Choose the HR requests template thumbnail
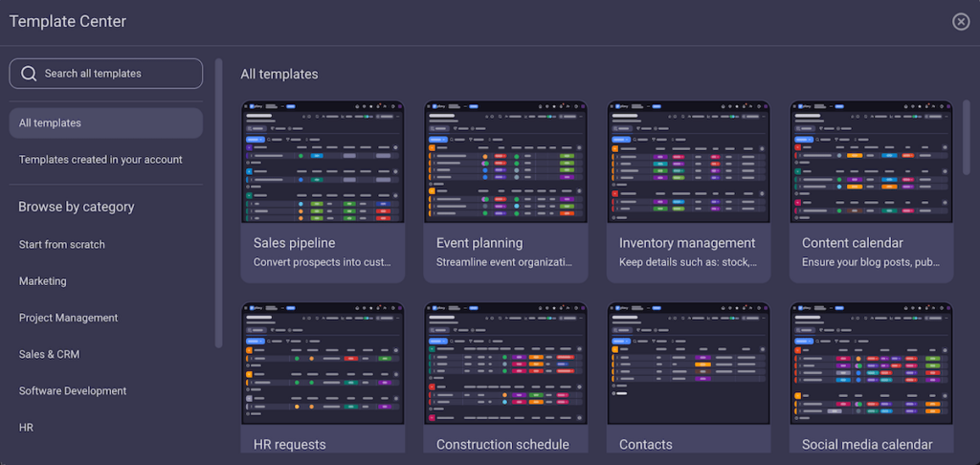This screenshot has height=465, width=980. point(323,365)
